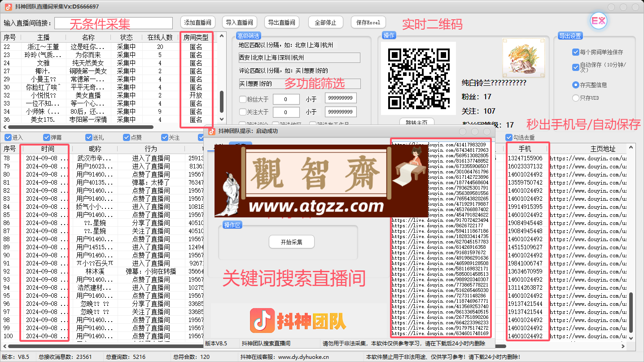
Task: Select room row 24 文雅
Action: point(109,63)
